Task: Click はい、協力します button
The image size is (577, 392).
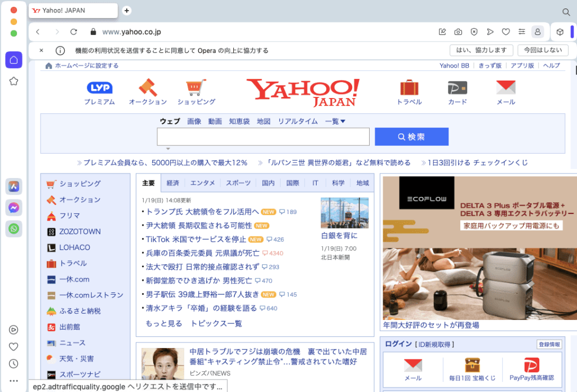Action: tap(481, 50)
